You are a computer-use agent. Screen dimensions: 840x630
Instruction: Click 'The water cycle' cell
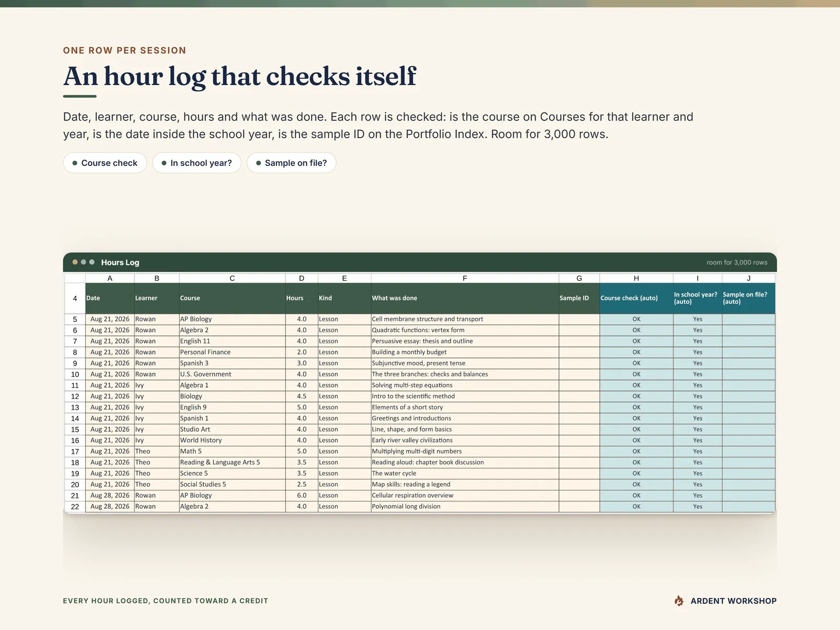[465, 474]
